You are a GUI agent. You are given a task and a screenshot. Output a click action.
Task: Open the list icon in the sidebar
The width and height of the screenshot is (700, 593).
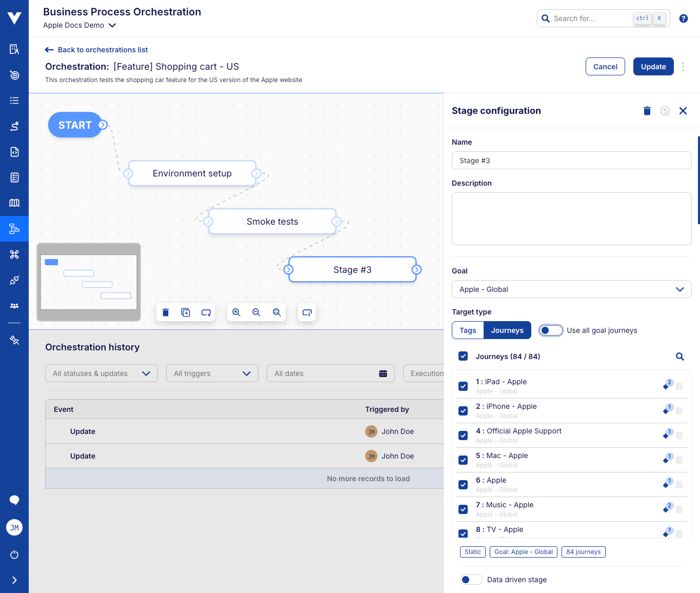(x=14, y=101)
